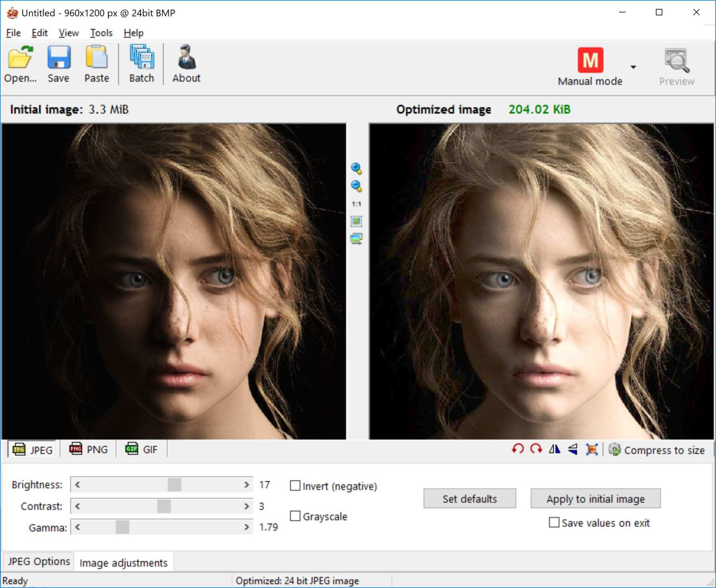Open the Tools menu
Screen dimensions: 716x588
coord(101,33)
